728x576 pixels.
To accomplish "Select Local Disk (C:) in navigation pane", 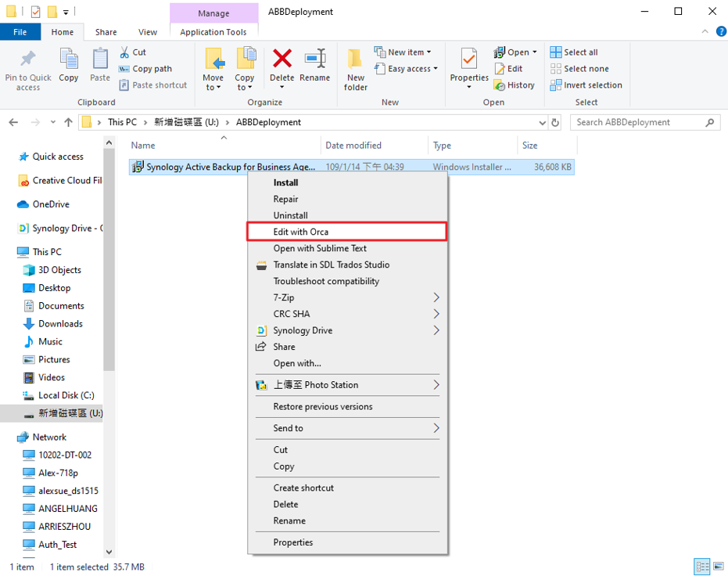I will [x=59, y=395].
